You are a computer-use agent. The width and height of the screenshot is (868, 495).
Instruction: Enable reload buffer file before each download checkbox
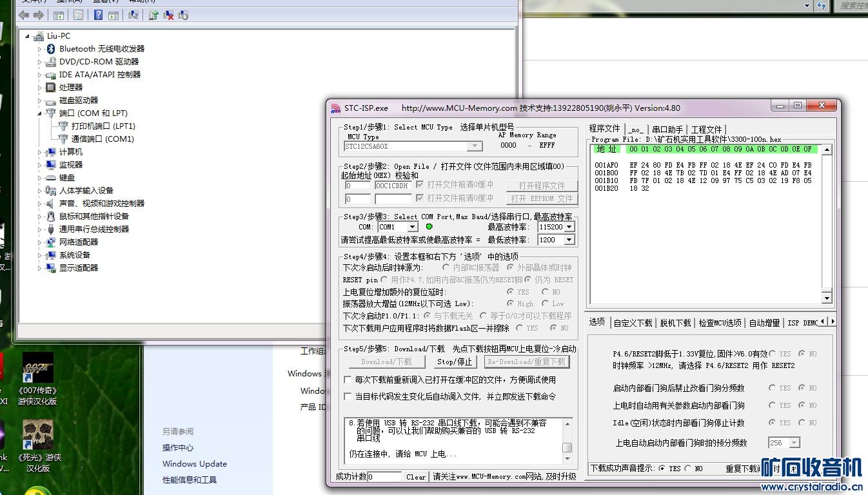point(348,380)
